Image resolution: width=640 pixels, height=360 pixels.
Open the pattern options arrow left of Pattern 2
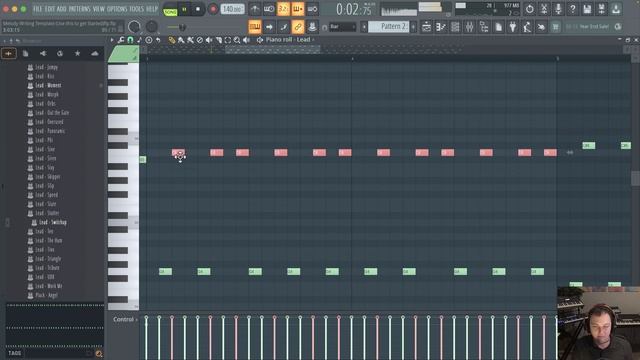tap(364, 27)
